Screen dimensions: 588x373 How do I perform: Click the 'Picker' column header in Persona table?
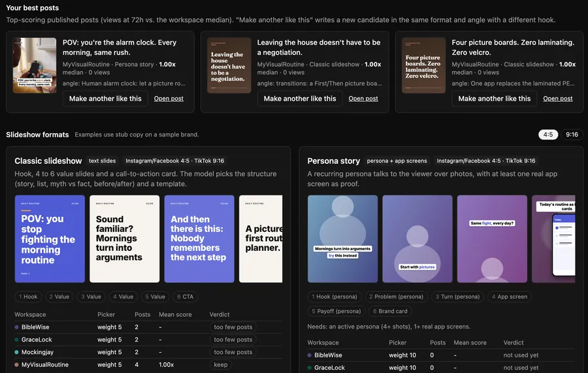[x=397, y=343]
